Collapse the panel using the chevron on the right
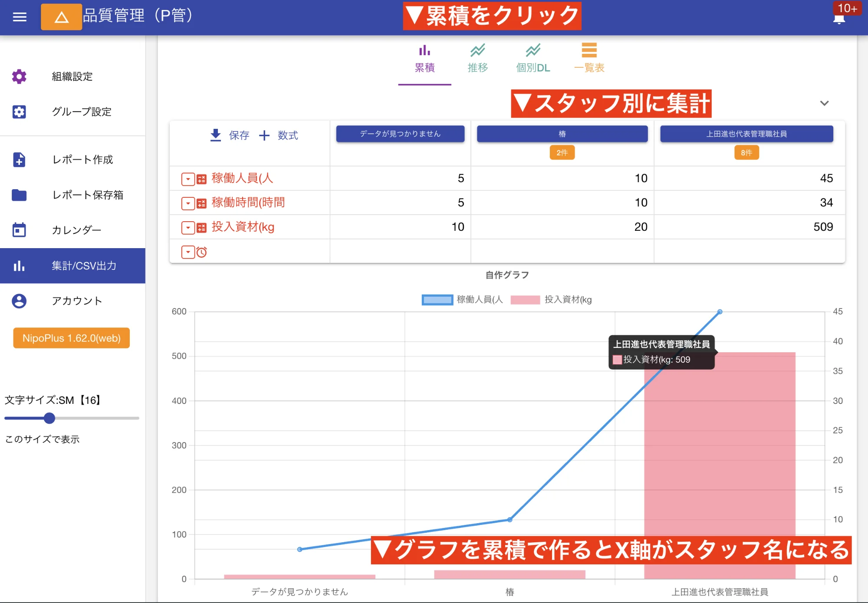Image resolution: width=868 pixels, height=603 pixels. coord(824,103)
